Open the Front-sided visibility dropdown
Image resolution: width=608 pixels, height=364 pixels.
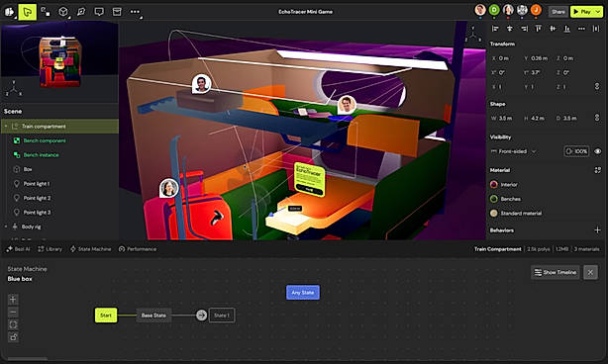(513, 151)
